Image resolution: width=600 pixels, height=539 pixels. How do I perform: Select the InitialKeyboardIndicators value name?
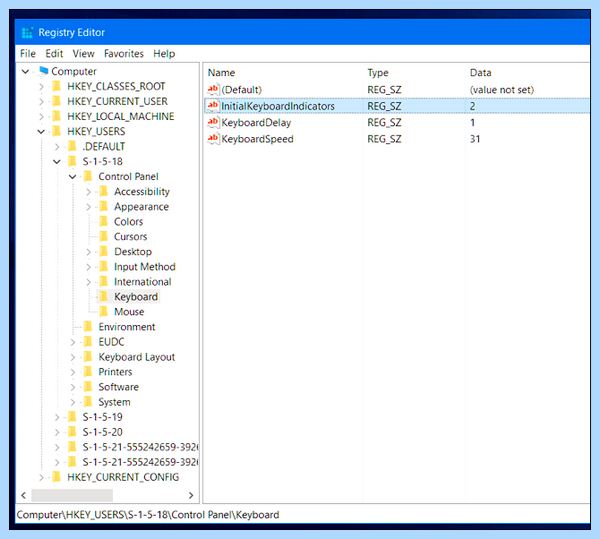(x=278, y=106)
